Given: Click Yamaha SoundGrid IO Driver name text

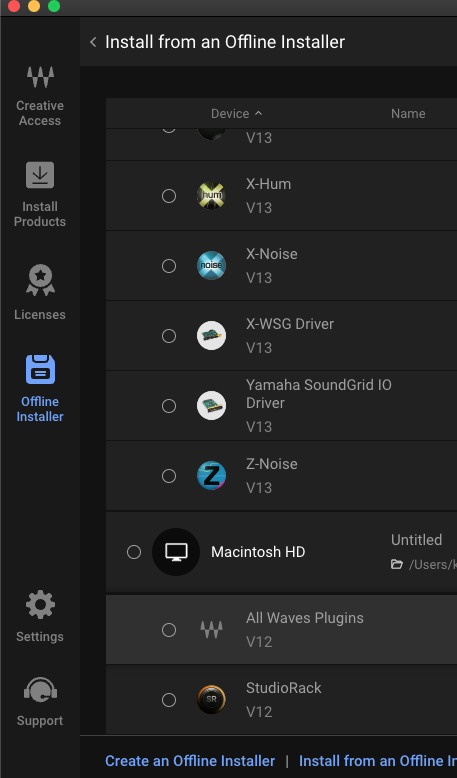Looking at the screenshot, I should click(x=319, y=394).
